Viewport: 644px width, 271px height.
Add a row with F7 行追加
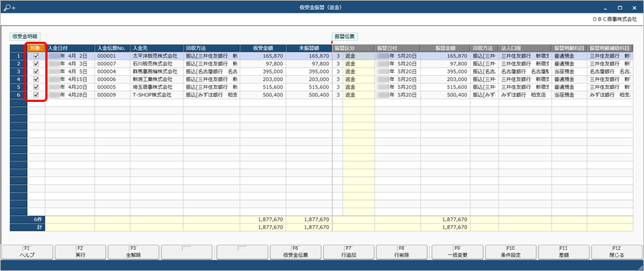[349, 252]
